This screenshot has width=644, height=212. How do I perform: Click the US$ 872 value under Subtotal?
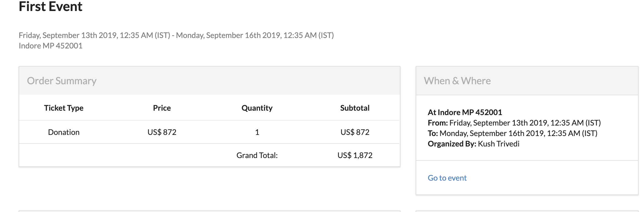coord(355,132)
